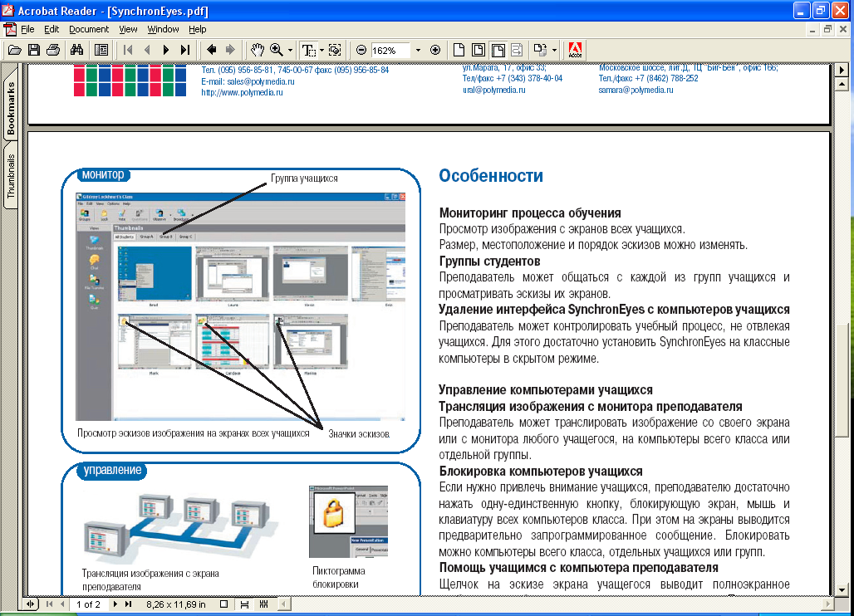Go to first page in the top toolbar
The image size is (854, 616).
tap(128, 50)
